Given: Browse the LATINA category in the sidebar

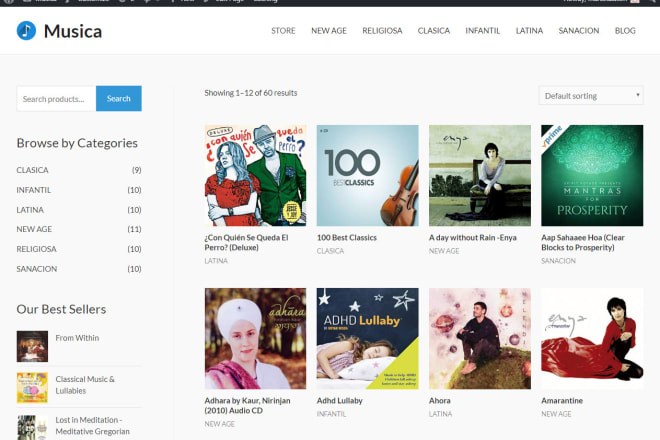Looking at the screenshot, I should coord(30,210).
